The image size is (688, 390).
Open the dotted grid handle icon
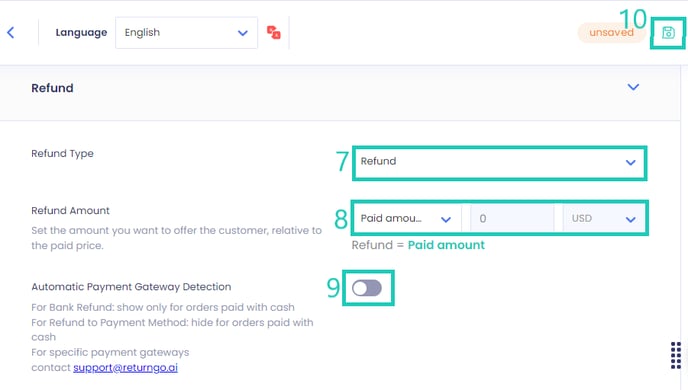676,355
